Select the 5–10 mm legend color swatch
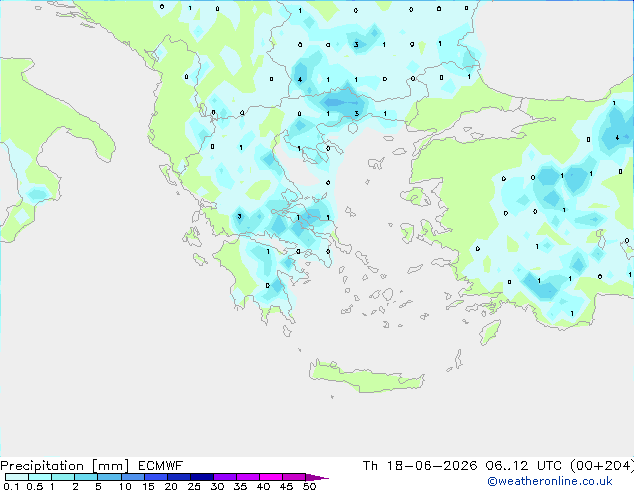The height and width of the screenshot is (490, 634). (x=109, y=477)
